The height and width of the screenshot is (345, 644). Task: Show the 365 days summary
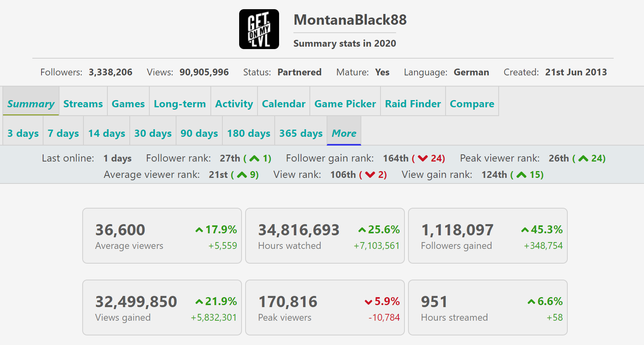(301, 133)
